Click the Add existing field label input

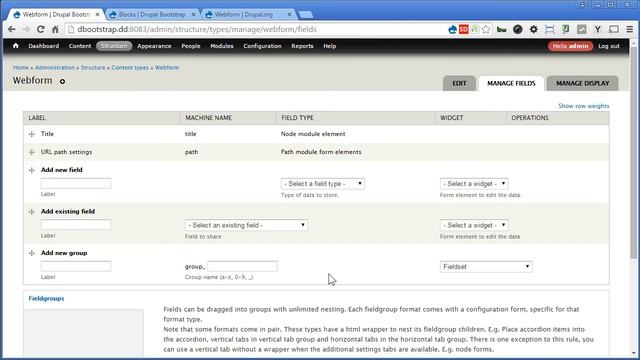click(x=76, y=225)
